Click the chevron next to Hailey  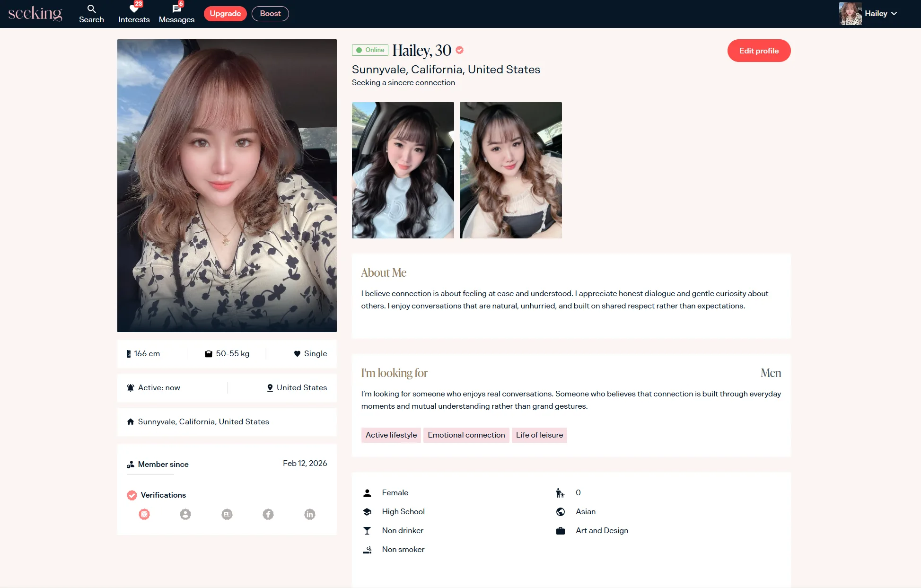[894, 14]
